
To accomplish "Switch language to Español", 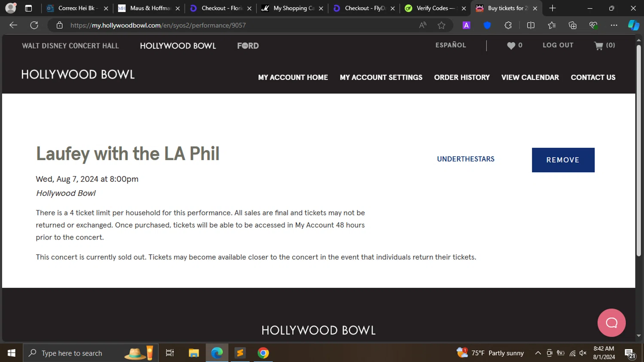I will pyautogui.click(x=450, y=45).
